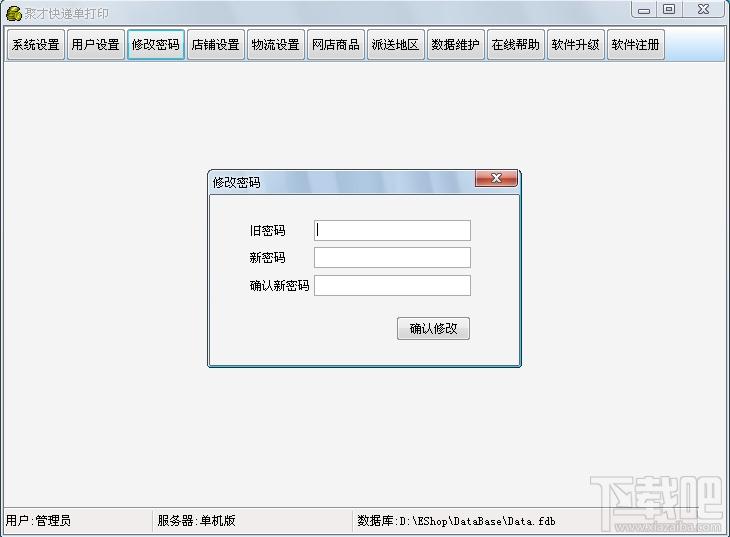Maximize the main window

click(669, 10)
